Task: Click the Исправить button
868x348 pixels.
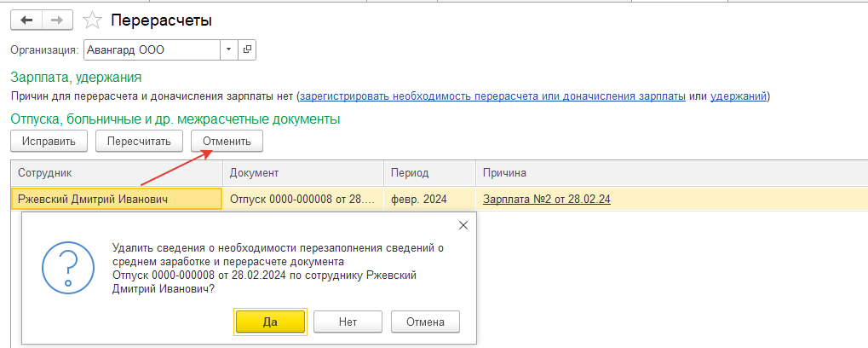Action: (x=49, y=141)
